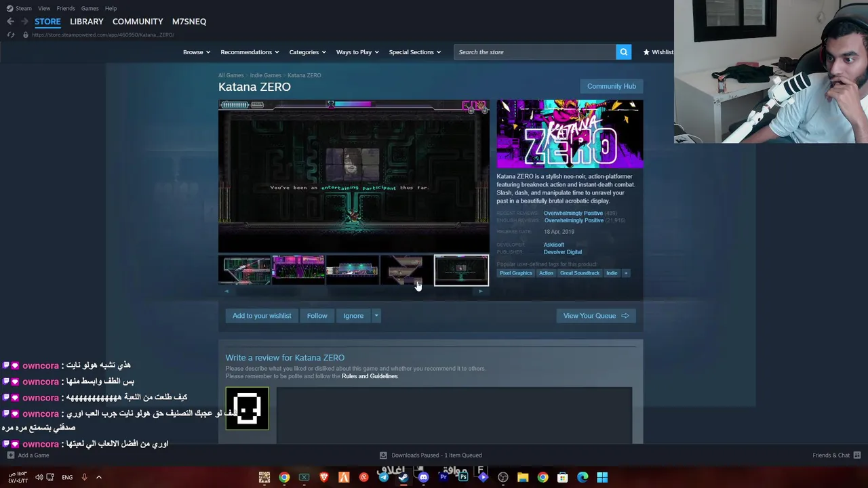The image size is (868, 488).
Task: Open the volume tray icon
Action: [39, 477]
